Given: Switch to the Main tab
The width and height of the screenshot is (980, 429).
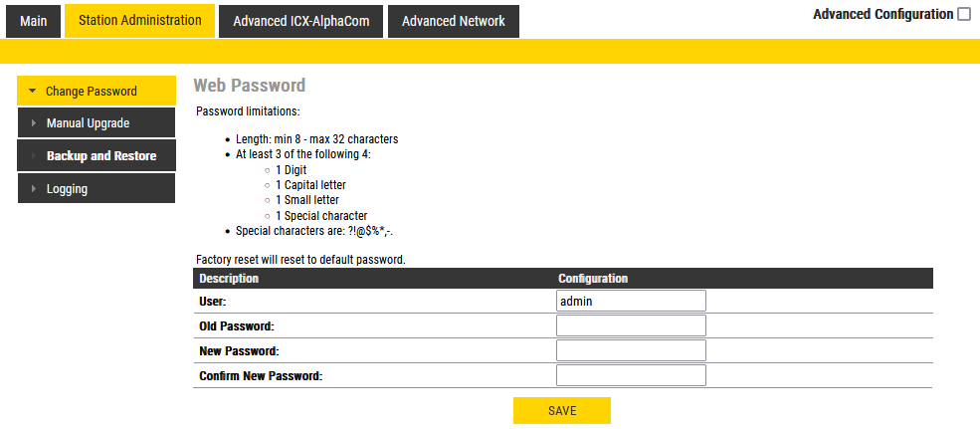Looking at the screenshot, I should coord(33,21).
